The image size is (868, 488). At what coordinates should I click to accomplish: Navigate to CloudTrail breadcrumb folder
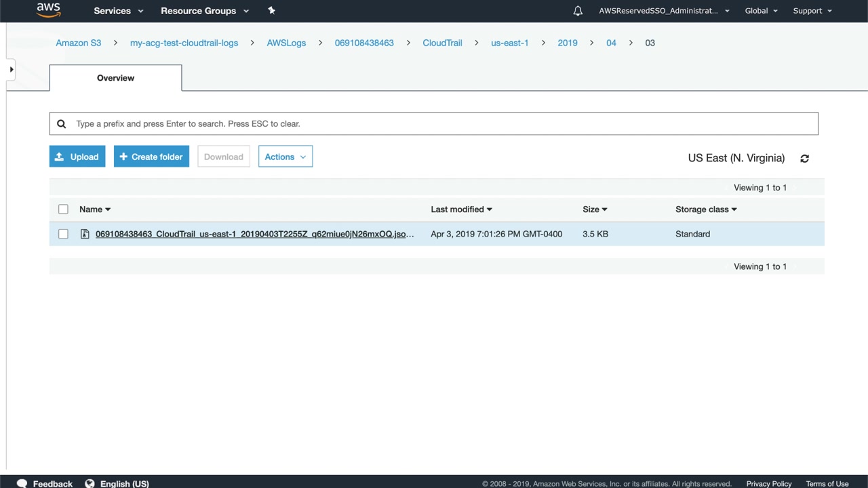[442, 43]
